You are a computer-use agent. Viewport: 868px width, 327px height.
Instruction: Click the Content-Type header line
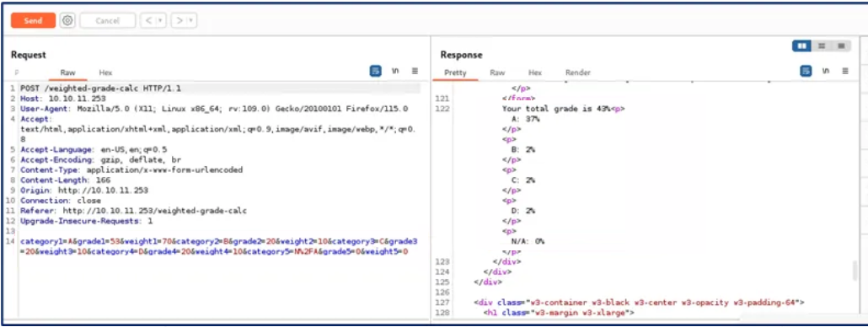click(131, 170)
